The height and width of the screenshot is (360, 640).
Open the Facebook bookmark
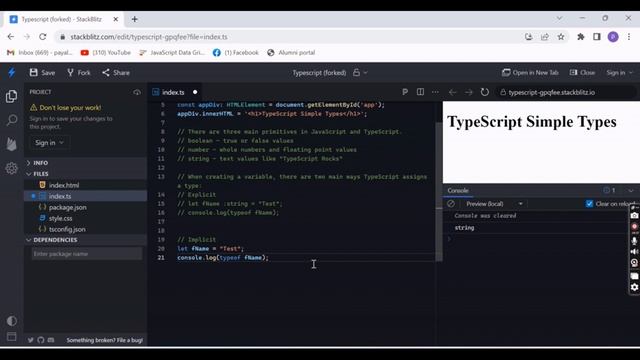pyautogui.click(x=236, y=53)
